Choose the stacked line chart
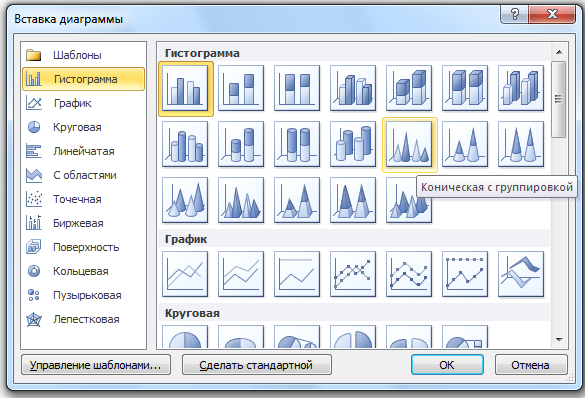Image resolution: width=585 pixels, height=398 pixels. click(x=241, y=274)
